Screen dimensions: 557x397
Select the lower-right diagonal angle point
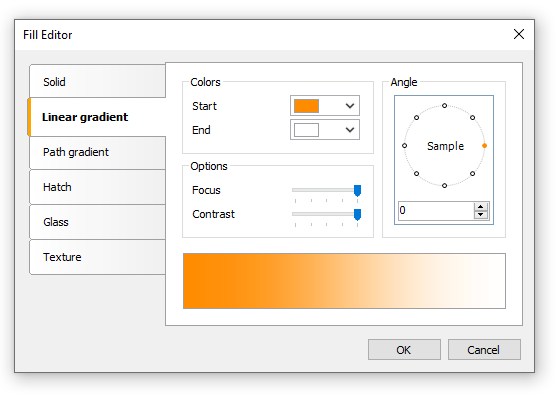[x=472, y=174]
